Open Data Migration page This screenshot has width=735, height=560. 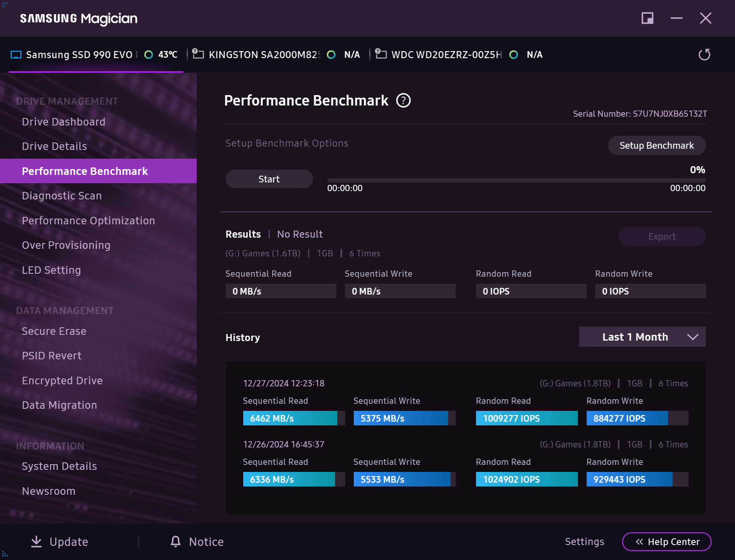(x=59, y=405)
